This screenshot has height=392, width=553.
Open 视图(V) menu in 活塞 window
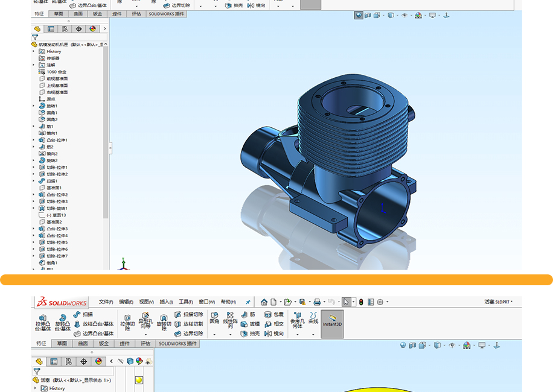coord(146,302)
